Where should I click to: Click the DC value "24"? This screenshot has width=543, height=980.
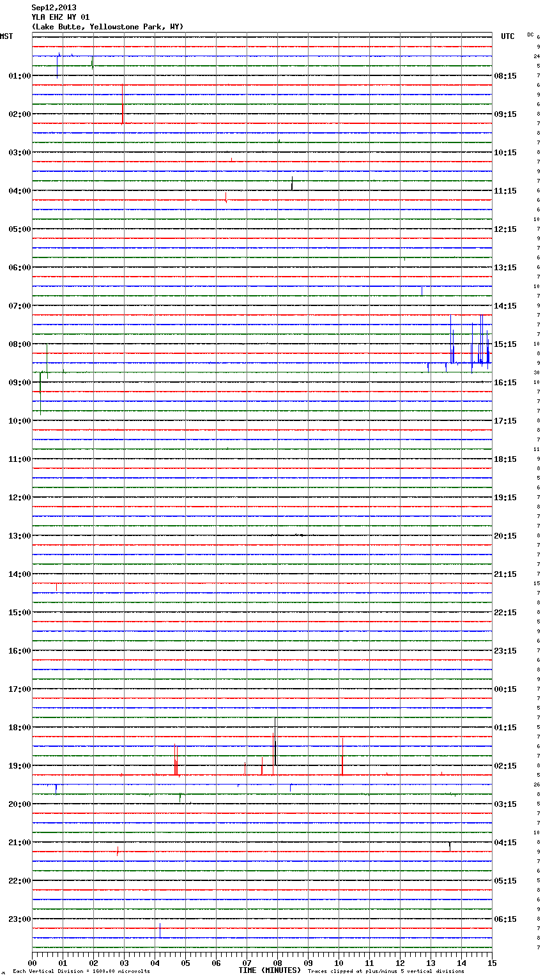pos(537,57)
